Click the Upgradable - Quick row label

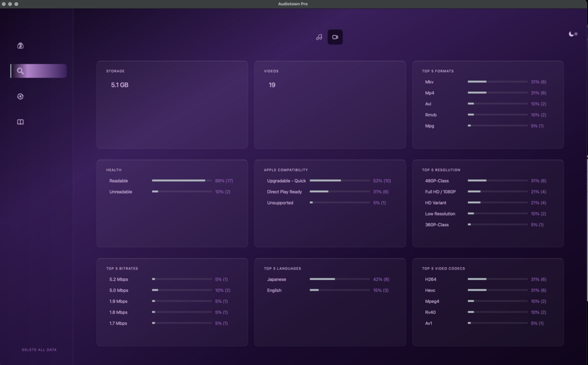[x=286, y=180]
